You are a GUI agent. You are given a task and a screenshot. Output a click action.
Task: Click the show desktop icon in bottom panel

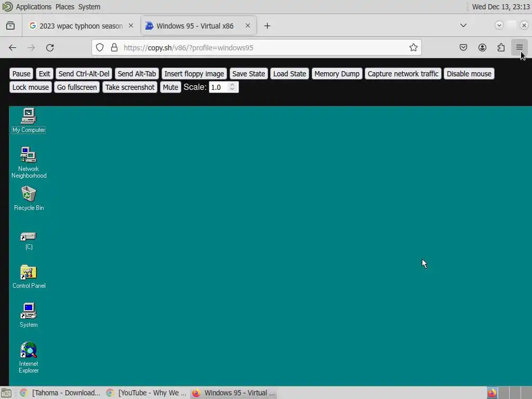(x=6, y=393)
